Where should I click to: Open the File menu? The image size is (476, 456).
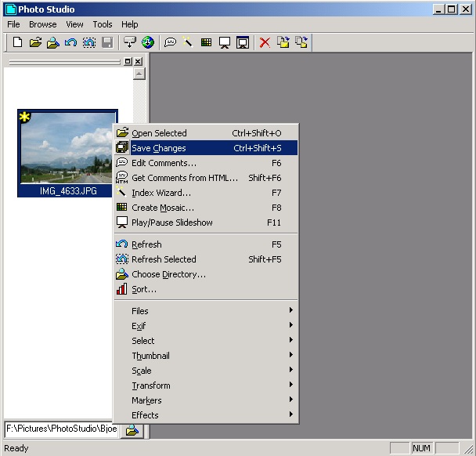(13, 24)
